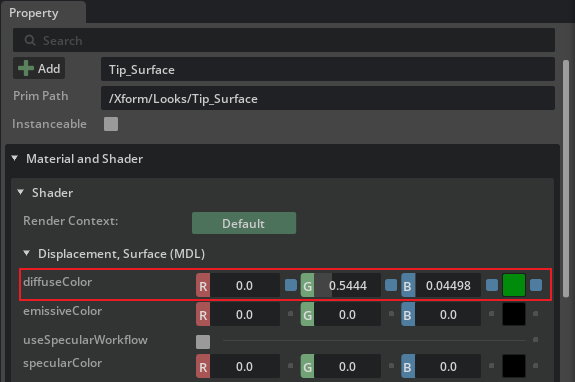Image resolution: width=575 pixels, height=382 pixels.
Task: Click the Tip_Surface name field
Action: 328,69
